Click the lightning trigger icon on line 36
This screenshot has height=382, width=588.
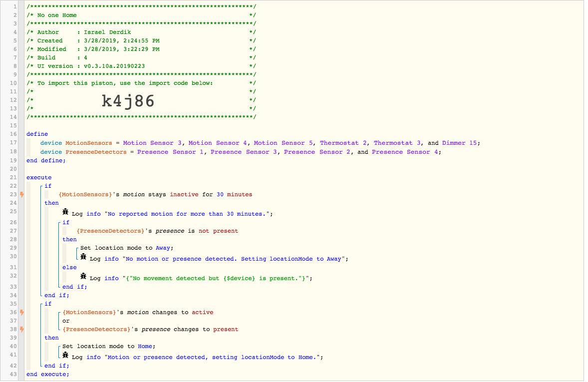22,312
